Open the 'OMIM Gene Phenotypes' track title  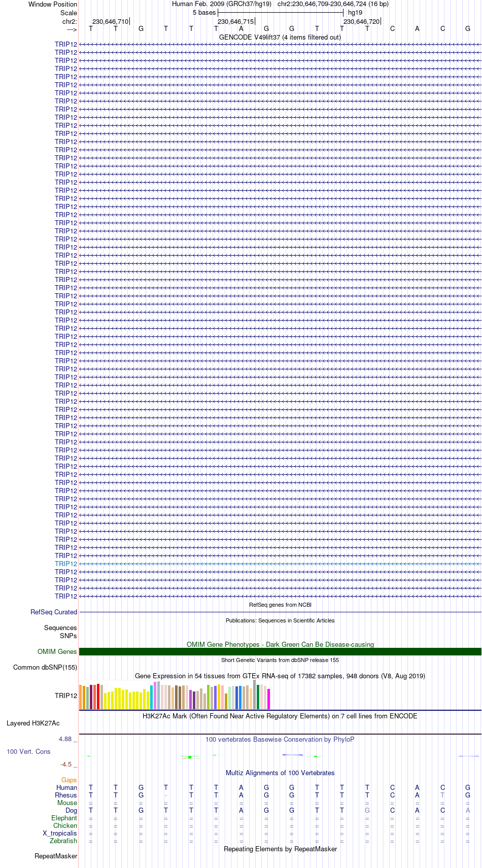pyautogui.click(x=280, y=644)
